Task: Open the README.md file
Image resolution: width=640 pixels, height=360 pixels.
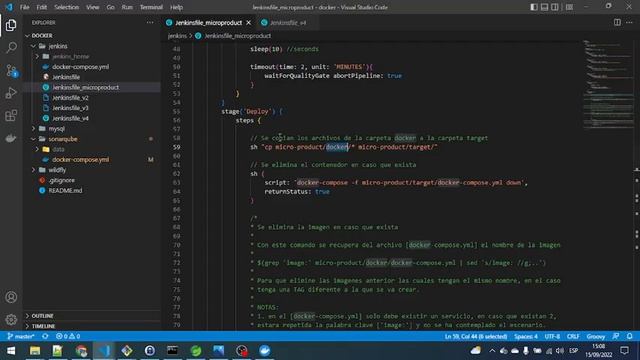Action: coord(65,190)
